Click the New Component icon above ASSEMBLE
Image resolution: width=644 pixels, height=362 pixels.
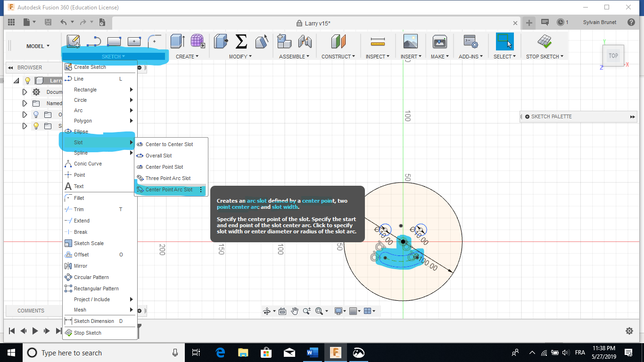coord(284,41)
